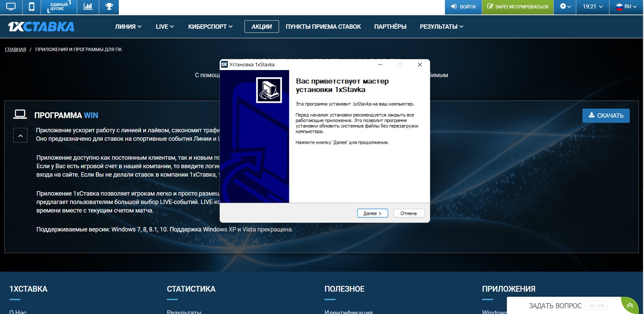Click the ПРОГРАММА WIN heading text

(x=66, y=115)
